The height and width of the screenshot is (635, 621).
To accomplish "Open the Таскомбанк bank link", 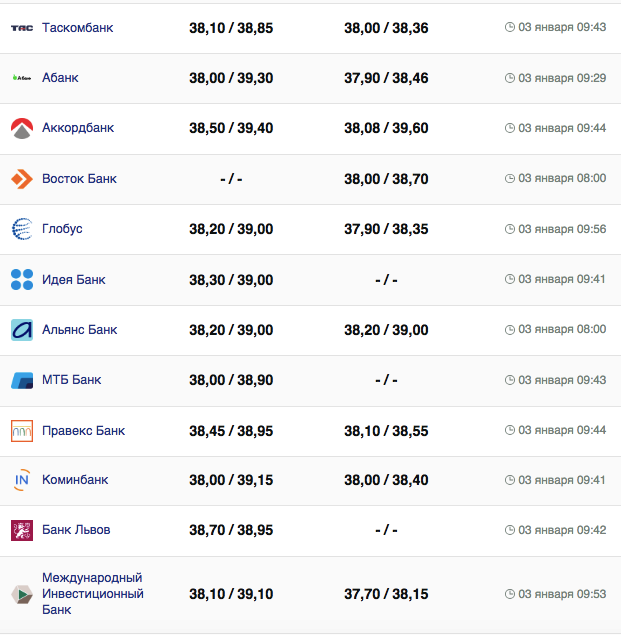I will click(77, 28).
